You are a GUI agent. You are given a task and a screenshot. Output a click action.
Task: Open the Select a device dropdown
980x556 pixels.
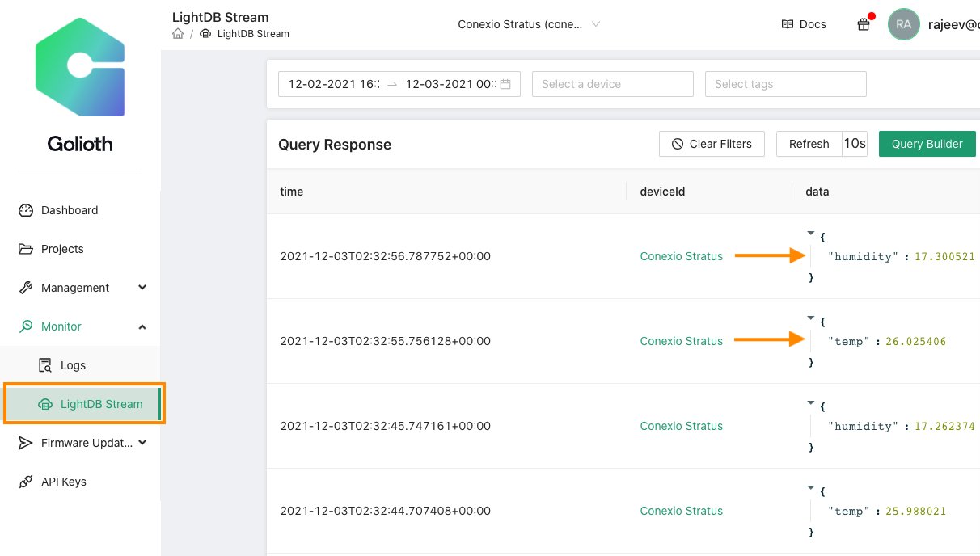613,84
